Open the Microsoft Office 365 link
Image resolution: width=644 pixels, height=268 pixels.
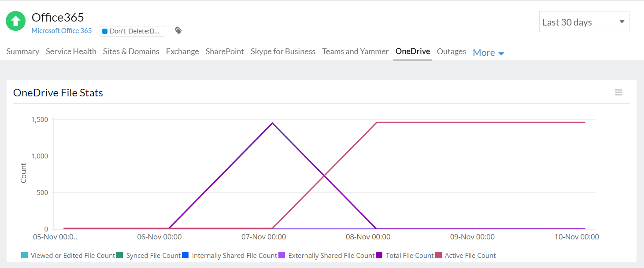(x=62, y=31)
